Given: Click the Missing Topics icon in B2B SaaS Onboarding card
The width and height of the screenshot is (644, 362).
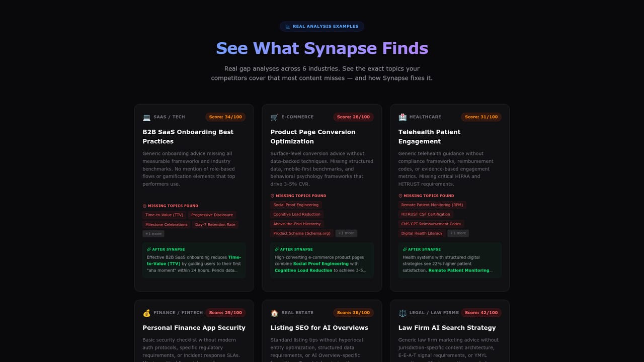Looking at the screenshot, I should pos(144,206).
